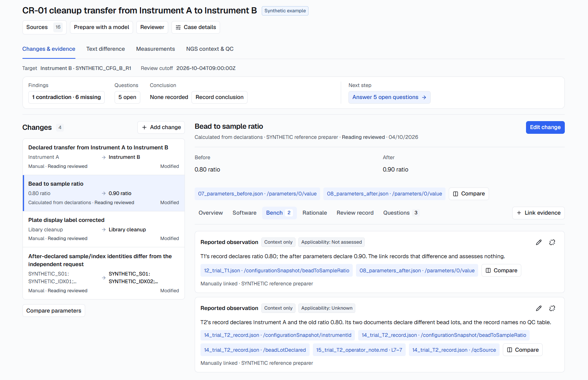
Task: Open 14_trial_T2_record.json instrumentId link
Action: point(278,335)
